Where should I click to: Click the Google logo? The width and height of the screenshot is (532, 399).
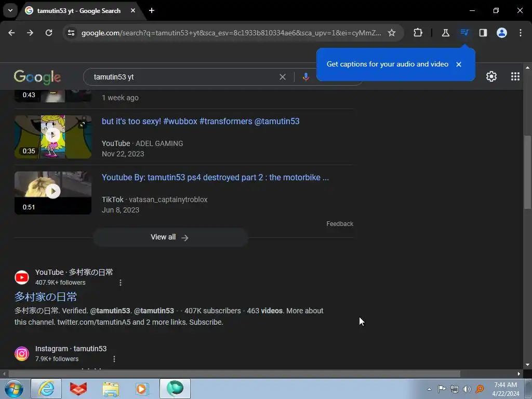[x=37, y=77]
